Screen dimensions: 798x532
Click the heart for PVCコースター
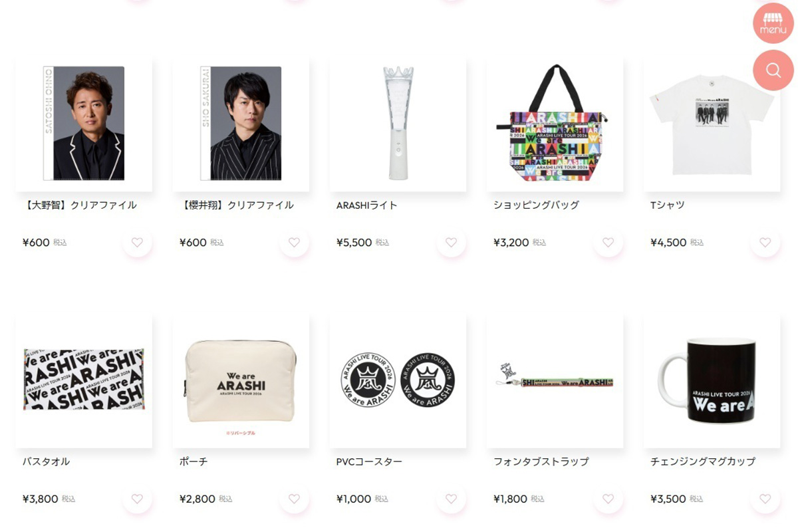(451, 499)
